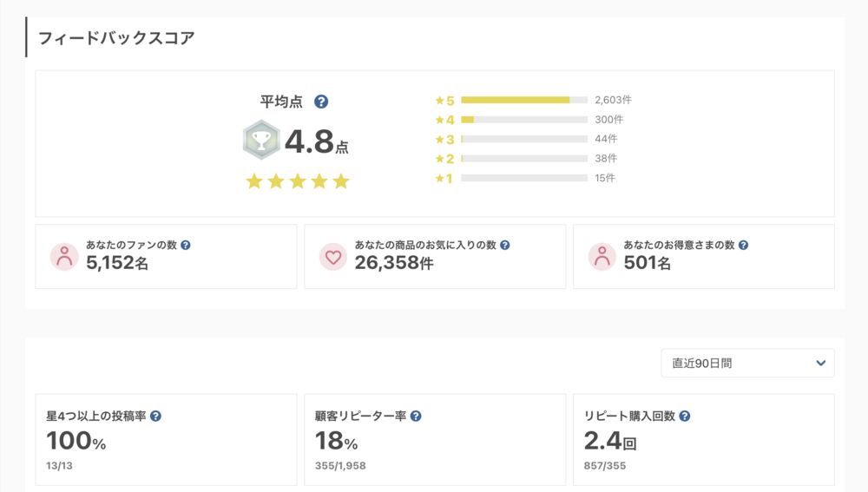Click the 3-star rating bar

524,139
